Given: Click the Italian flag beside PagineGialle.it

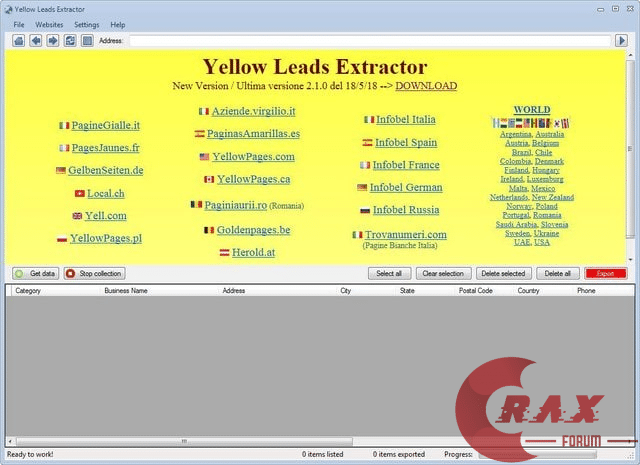Looking at the screenshot, I should tap(64, 125).
